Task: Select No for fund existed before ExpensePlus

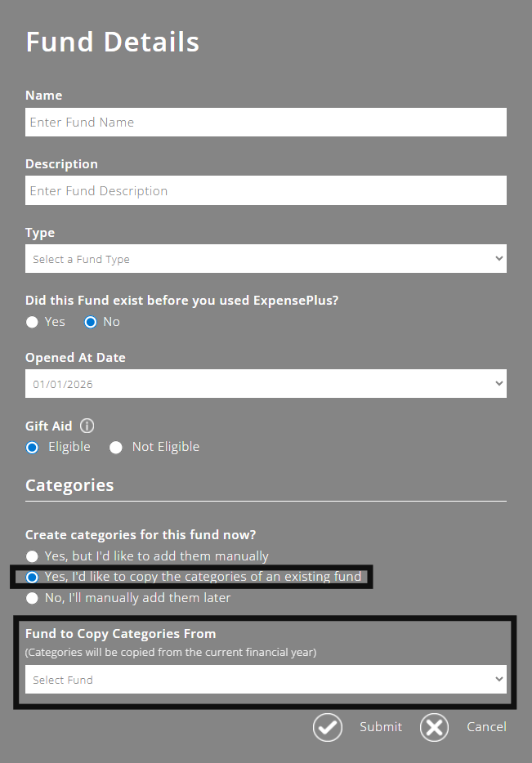Action: [90, 321]
